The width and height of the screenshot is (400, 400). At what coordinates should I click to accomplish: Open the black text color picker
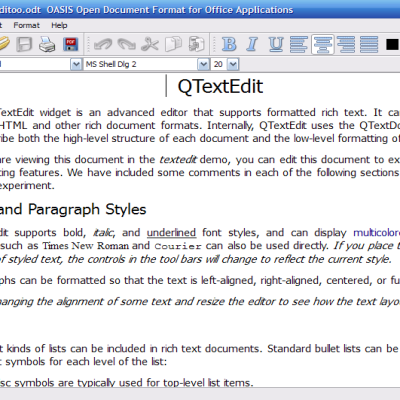pyautogui.click(x=392, y=44)
